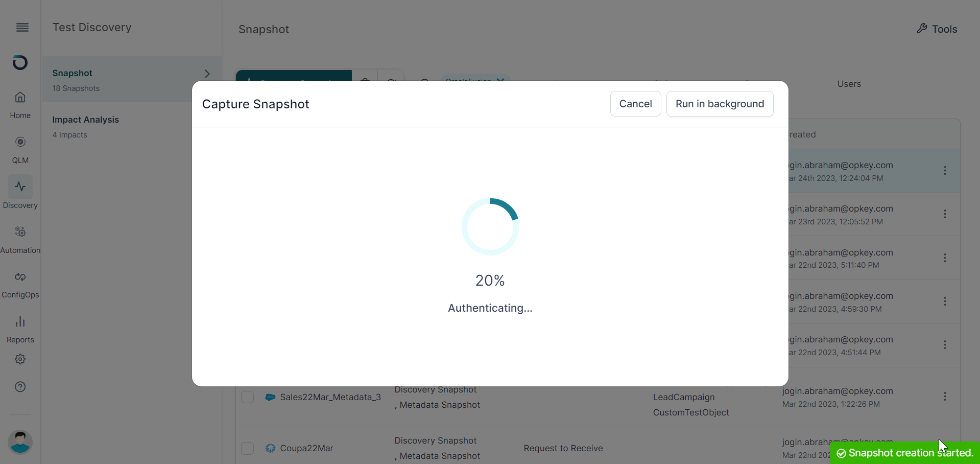Screen dimensions: 980x464
Task: Open three-dot menu for 4:51:44 PM row
Action: coord(945,345)
